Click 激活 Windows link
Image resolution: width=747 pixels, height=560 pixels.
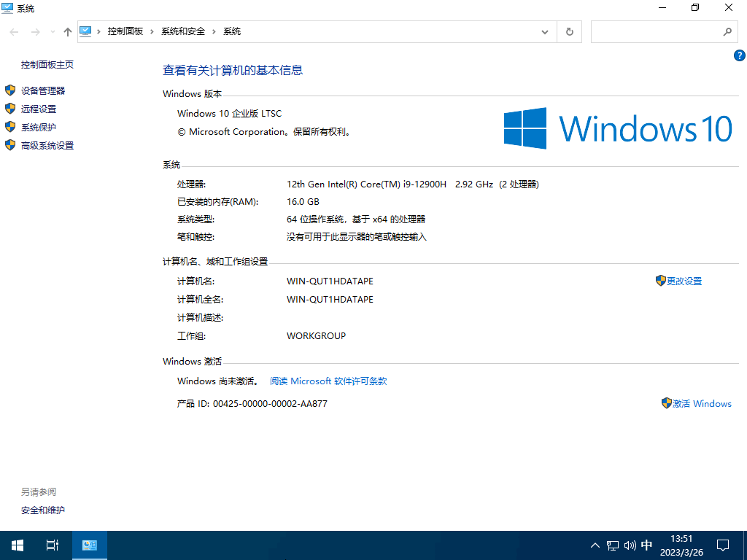[701, 403]
